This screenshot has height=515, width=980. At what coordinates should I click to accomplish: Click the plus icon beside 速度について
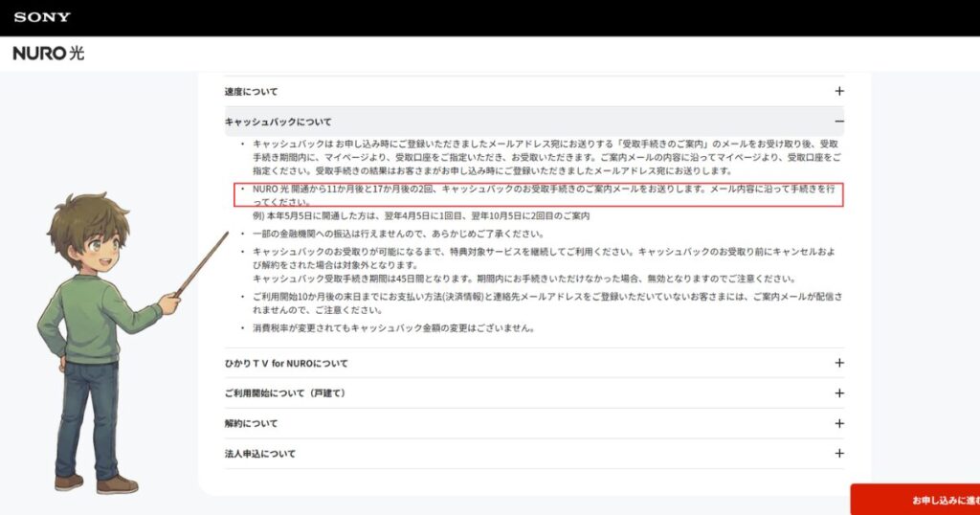point(839,92)
